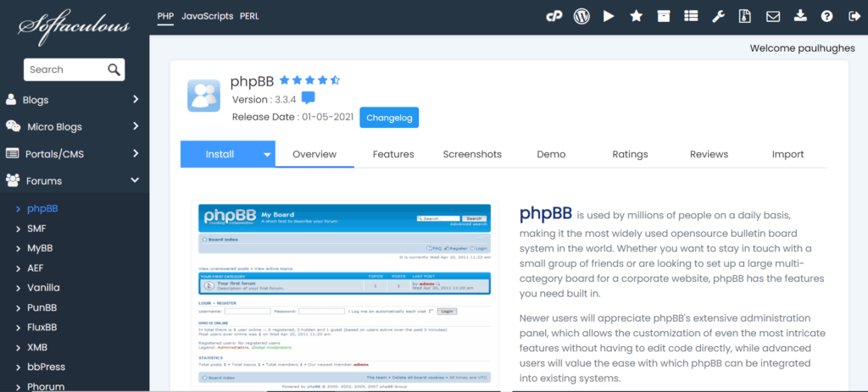868x392 pixels.
Task: Expand the Blogs category
Action: (x=136, y=100)
